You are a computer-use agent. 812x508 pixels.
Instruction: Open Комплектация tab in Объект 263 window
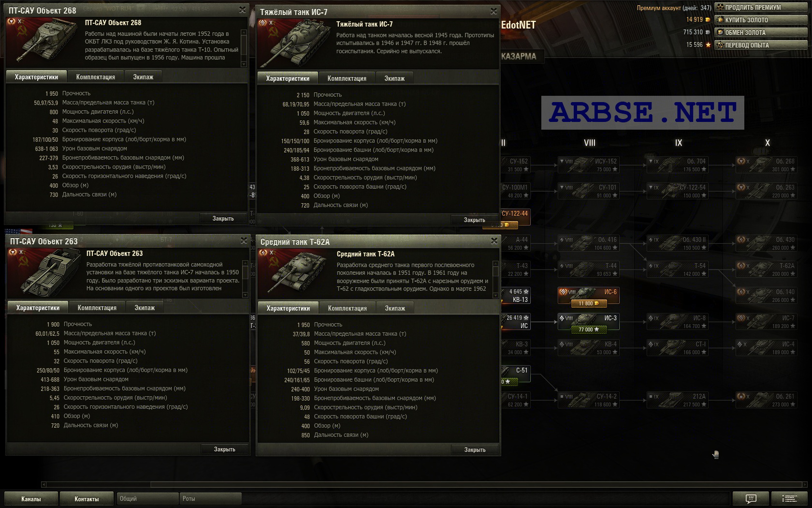pos(97,308)
